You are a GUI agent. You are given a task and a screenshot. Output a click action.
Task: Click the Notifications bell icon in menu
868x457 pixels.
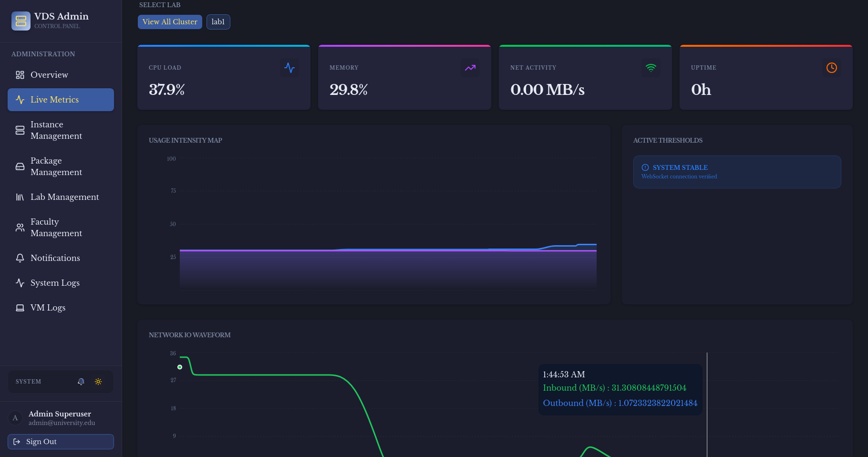(x=20, y=258)
